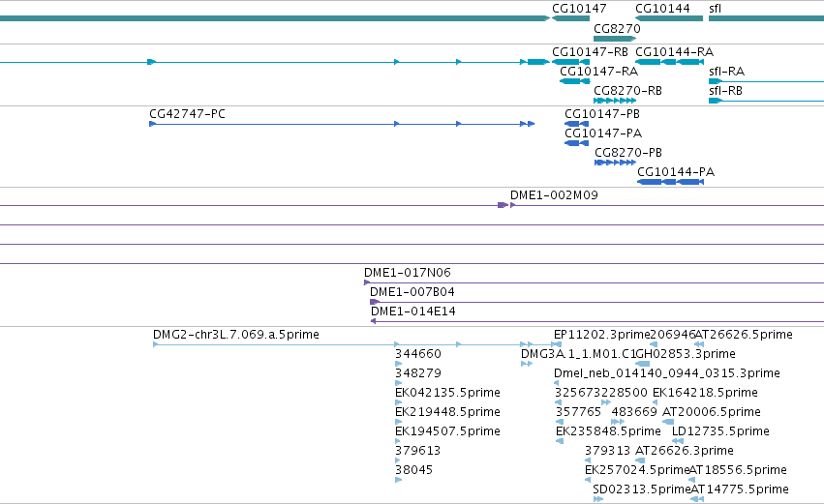This screenshot has width=824, height=504.
Task: Click the sfl gene label
Action: (x=715, y=9)
